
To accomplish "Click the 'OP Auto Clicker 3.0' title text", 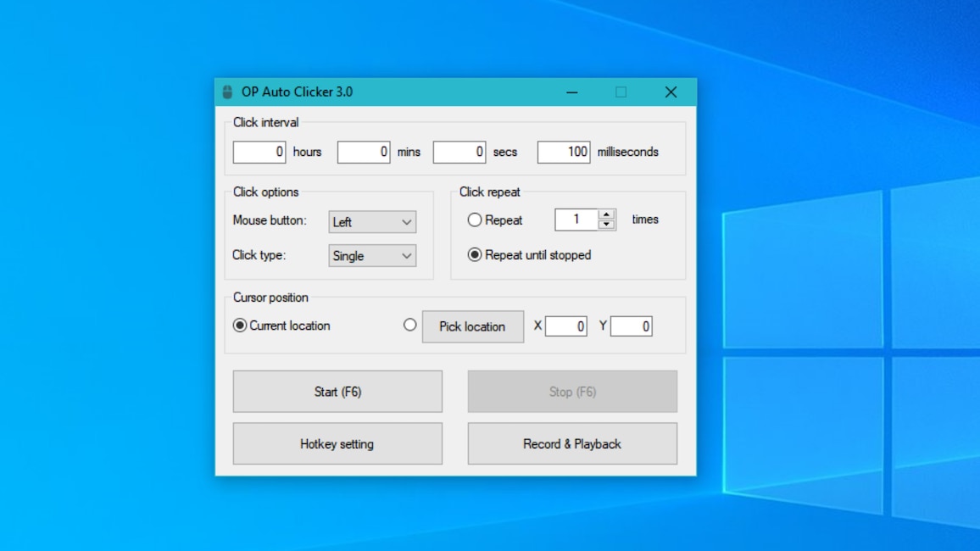I will coord(297,92).
